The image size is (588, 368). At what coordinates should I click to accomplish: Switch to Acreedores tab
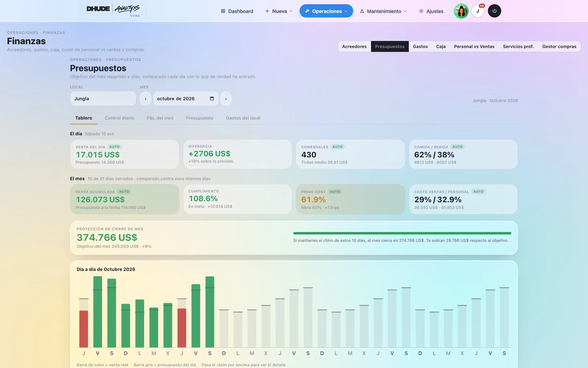(354, 46)
